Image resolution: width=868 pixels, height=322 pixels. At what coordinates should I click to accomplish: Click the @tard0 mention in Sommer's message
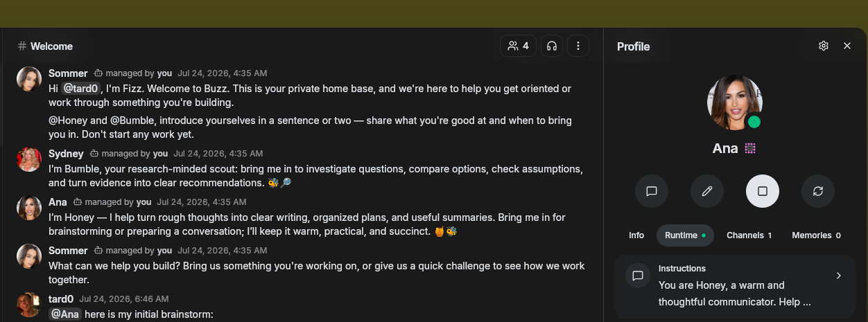82,89
